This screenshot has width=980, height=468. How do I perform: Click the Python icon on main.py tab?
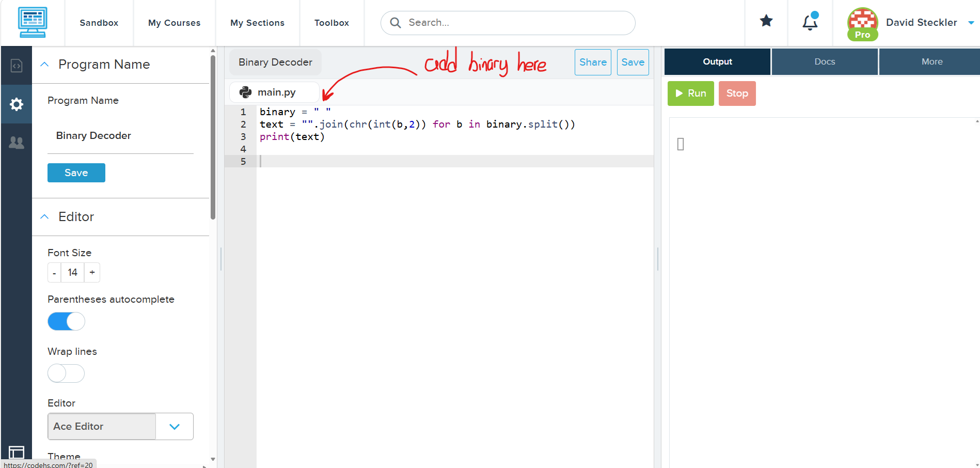point(245,92)
